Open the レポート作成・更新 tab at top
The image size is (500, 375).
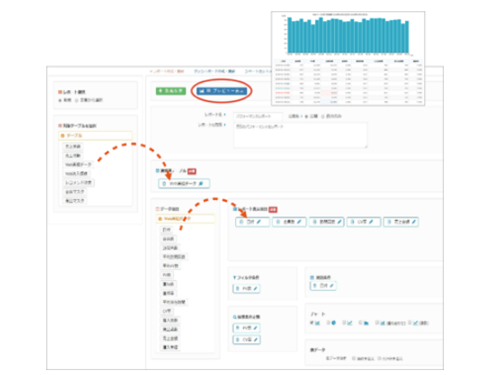pos(167,71)
